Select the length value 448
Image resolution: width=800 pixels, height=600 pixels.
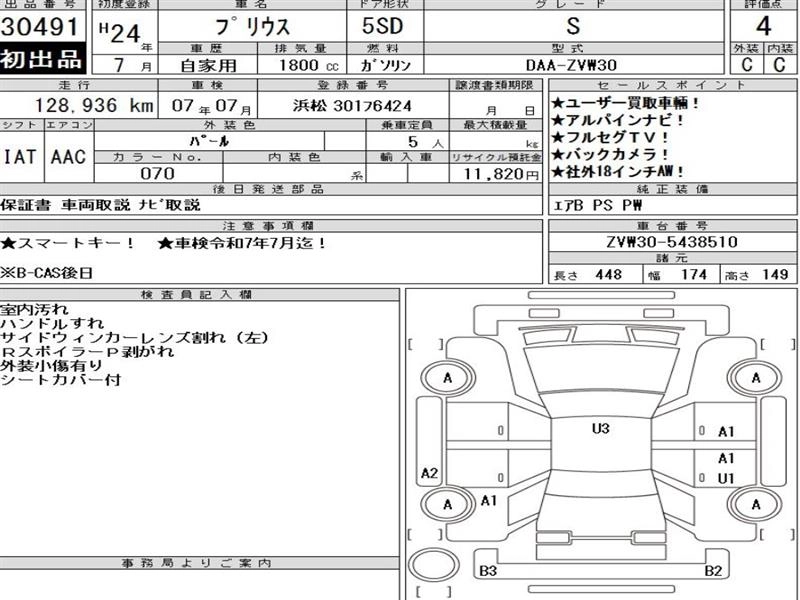click(x=608, y=274)
